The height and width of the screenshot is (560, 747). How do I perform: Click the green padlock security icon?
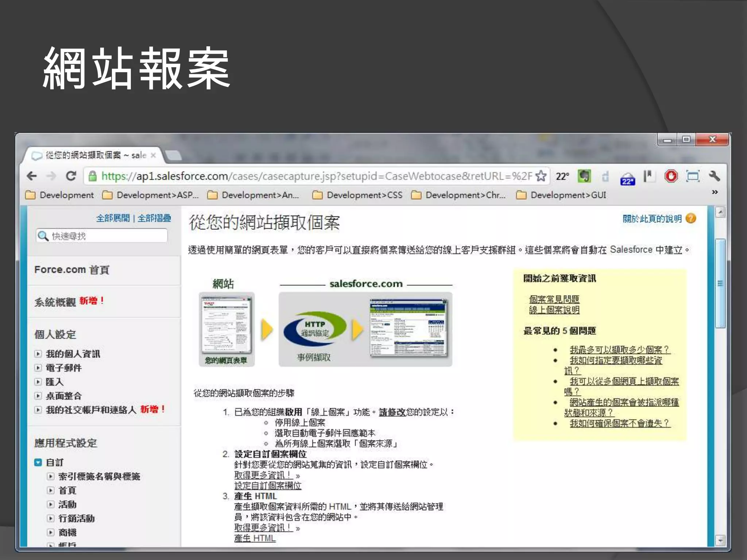[93, 176]
